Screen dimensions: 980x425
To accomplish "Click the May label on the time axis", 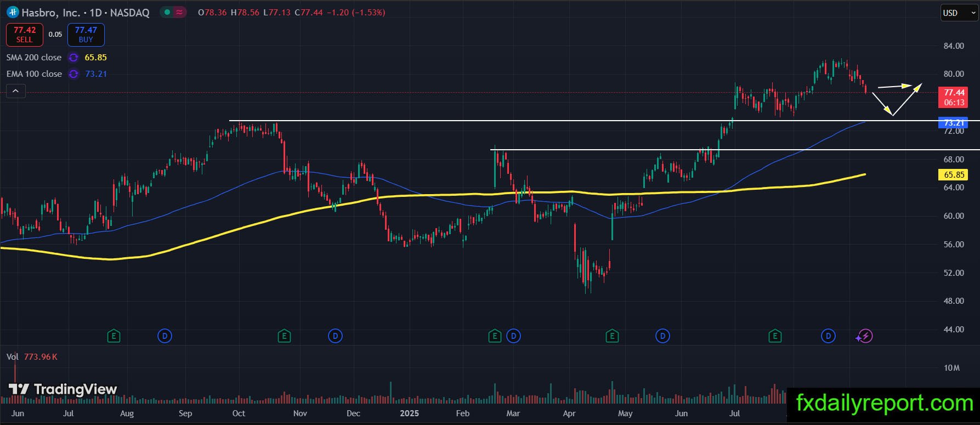I will (x=625, y=413).
